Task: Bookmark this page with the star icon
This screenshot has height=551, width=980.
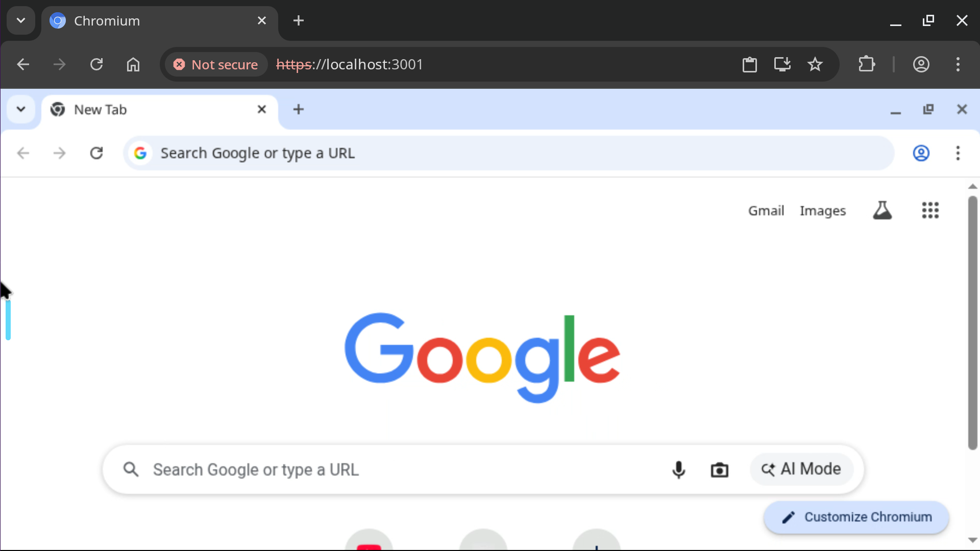Action: 815,64
